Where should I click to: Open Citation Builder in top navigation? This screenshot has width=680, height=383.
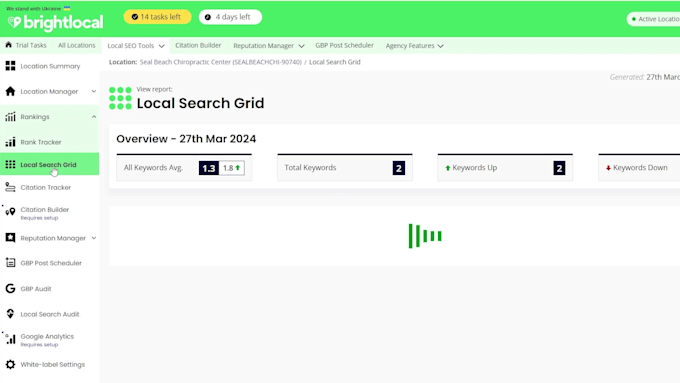coord(198,45)
